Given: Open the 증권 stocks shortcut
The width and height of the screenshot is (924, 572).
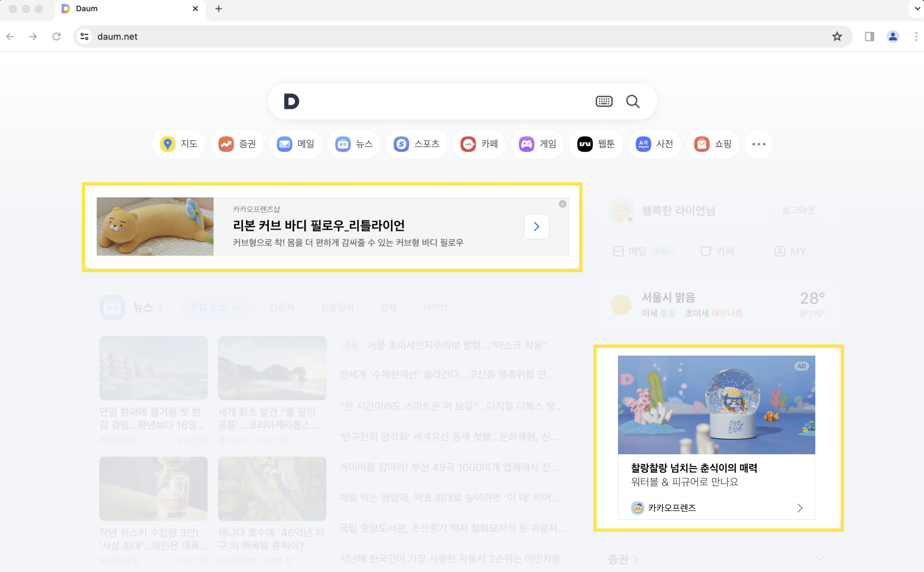Looking at the screenshot, I should point(226,144).
